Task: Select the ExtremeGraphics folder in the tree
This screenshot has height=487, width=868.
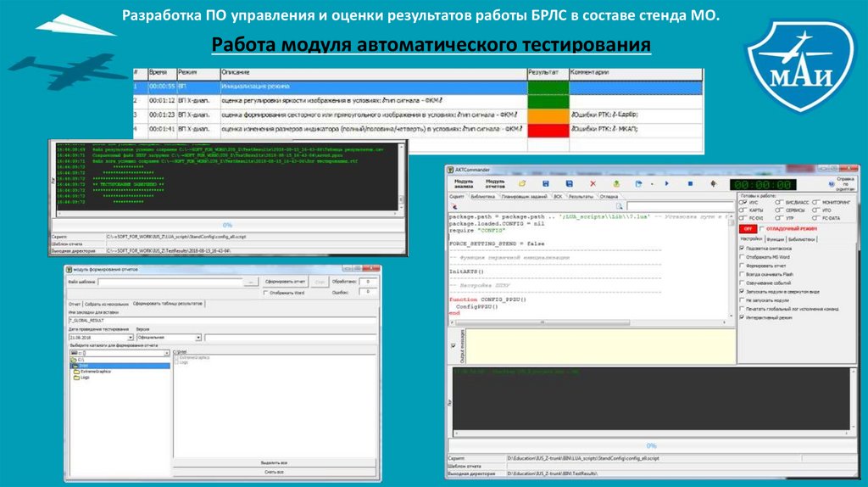Action: [x=95, y=371]
